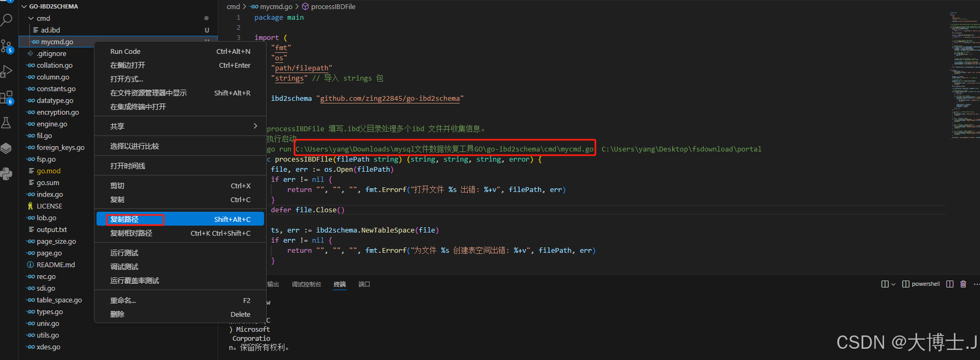This screenshot has width=980, height=360.
Task: Choose 打开时间线 menu entry
Action: coord(180,166)
